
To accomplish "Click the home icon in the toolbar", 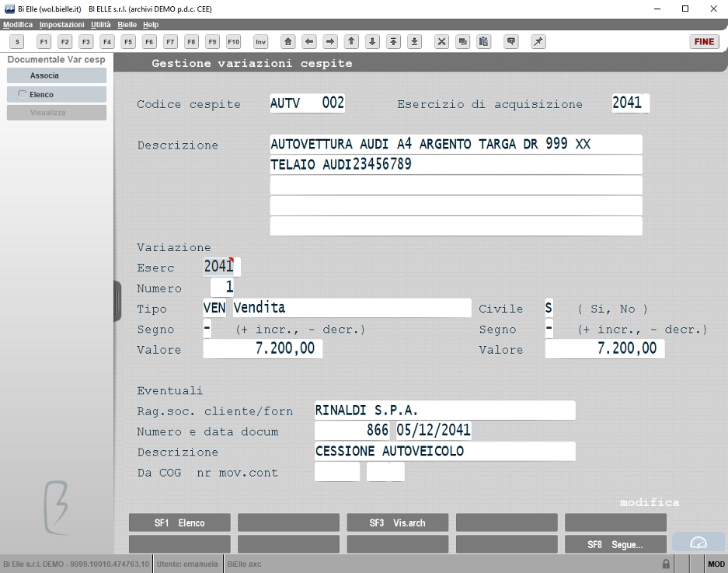I will point(287,42).
